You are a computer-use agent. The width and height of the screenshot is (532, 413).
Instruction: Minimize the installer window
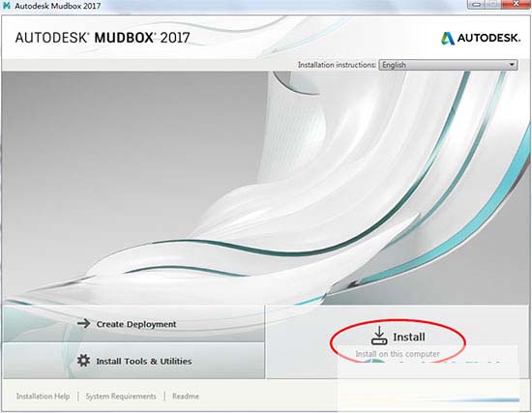[x=477, y=4]
